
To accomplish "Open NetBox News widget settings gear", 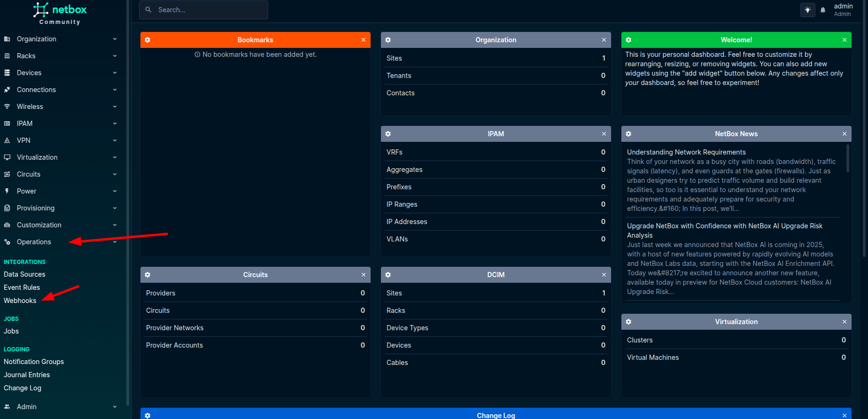I will tap(628, 134).
